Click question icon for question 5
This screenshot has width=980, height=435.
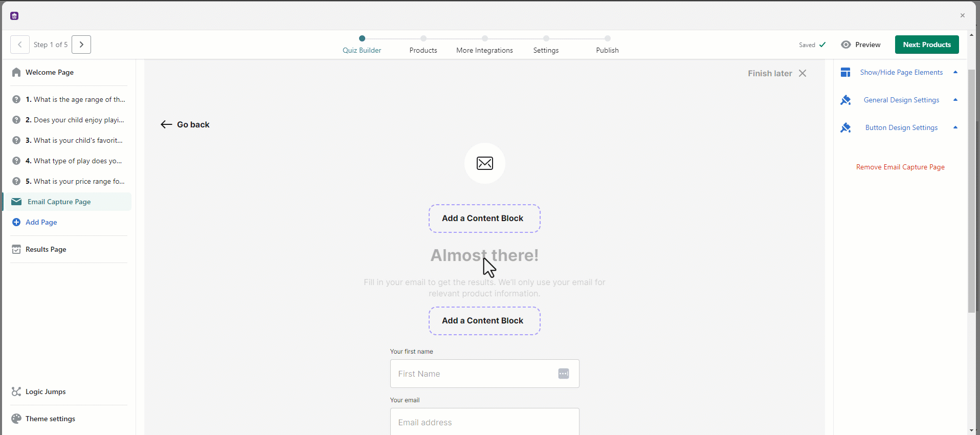(16, 181)
